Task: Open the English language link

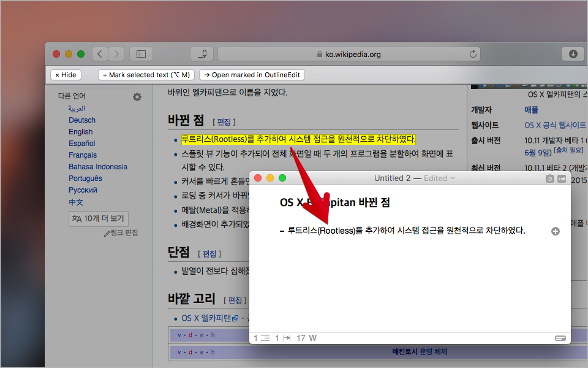Action: pos(81,132)
